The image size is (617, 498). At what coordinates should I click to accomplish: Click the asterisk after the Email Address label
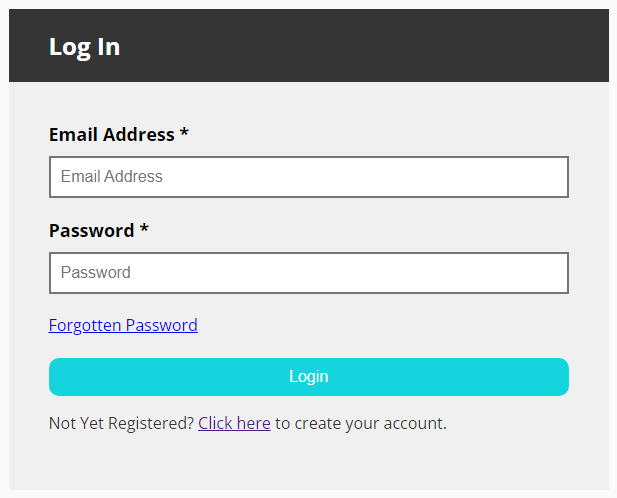pyautogui.click(x=184, y=133)
